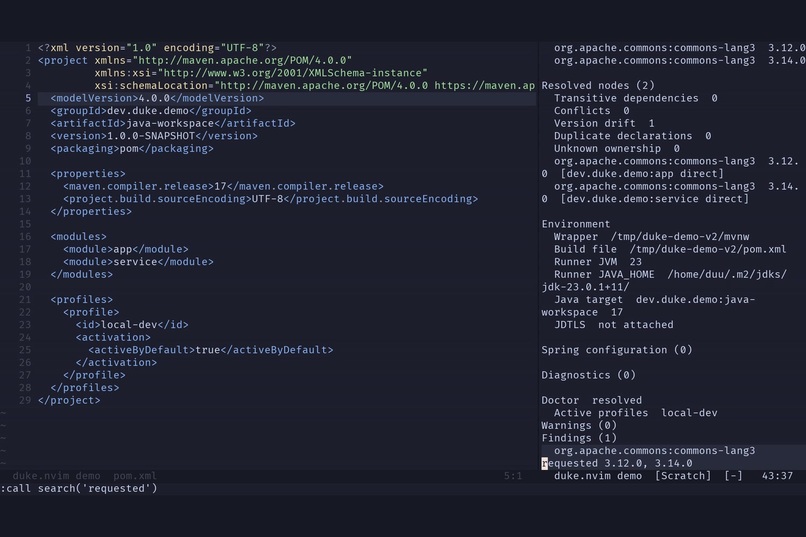Click the dev.duke.demo:service direct entry
Image resolution: width=806 pixels, height=537 pixels.
coord(654,199)
